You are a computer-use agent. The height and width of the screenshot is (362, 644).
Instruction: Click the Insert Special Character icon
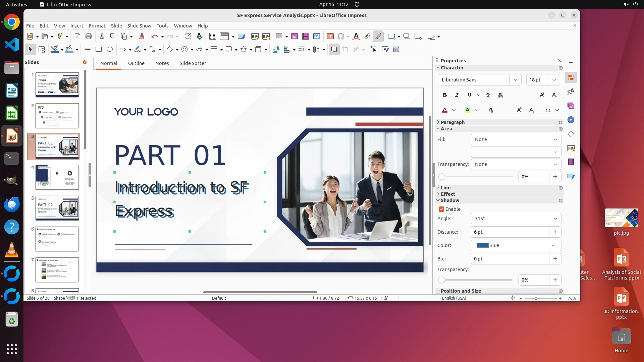tap(341, 37)
